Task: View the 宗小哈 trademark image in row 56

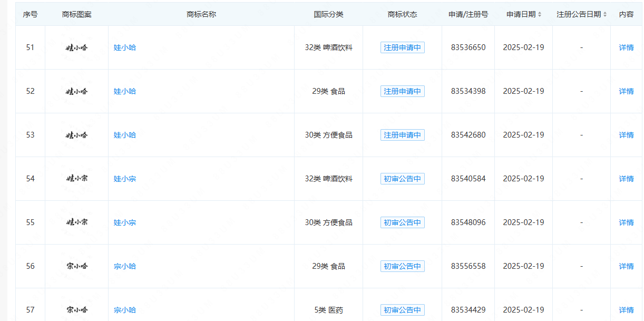Action: click(x=77, y=266)
